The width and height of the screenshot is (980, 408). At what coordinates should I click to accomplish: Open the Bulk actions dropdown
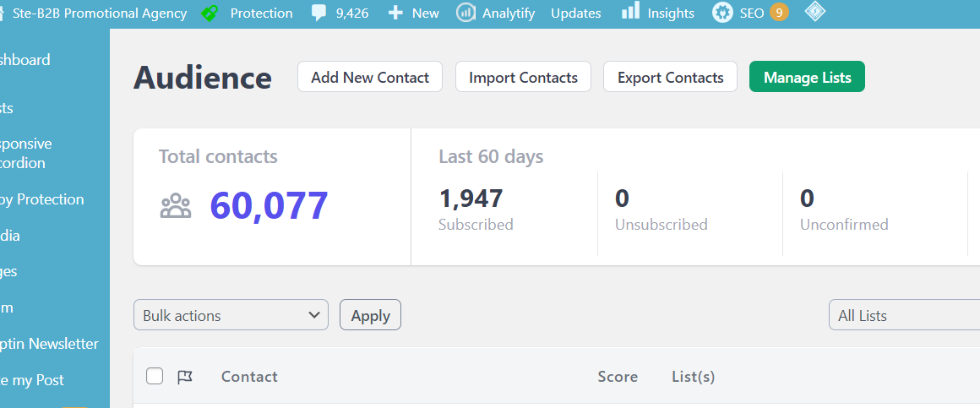pos(231,315)
